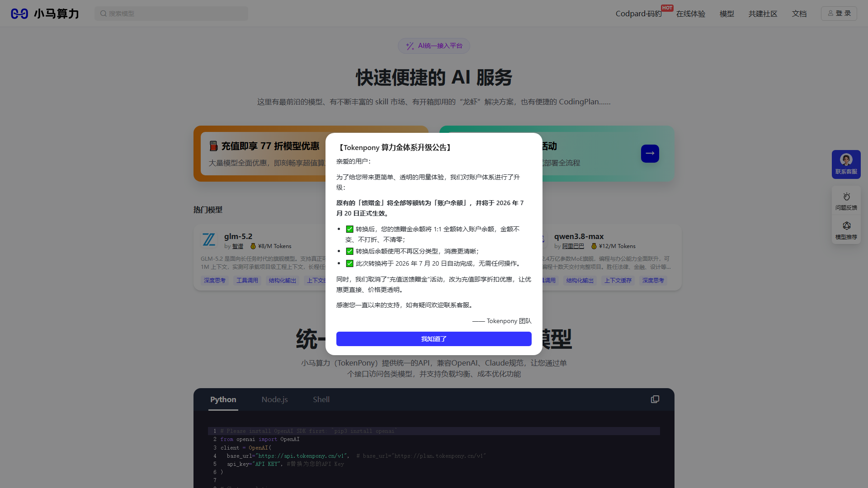Click the glm-5.2 model logo
Screen dimensions: 868x488
pyautogui.click(x=209, y=239)
